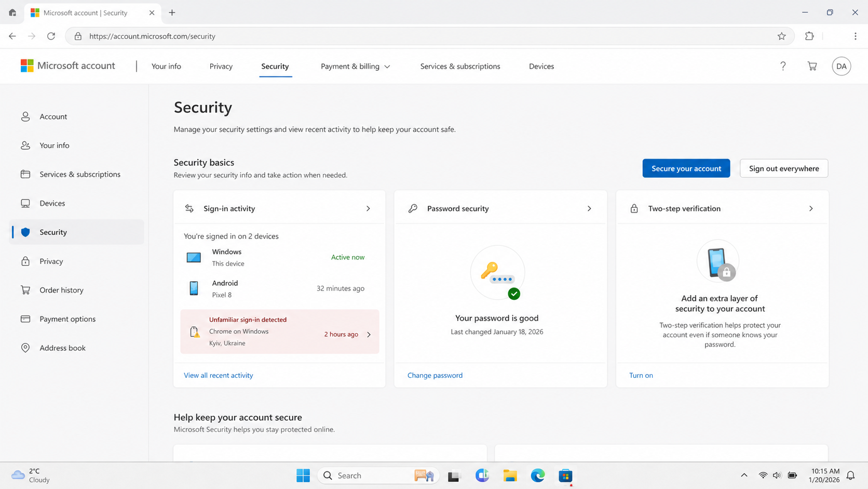Image resolution: width=868 pixels, height=489 pixels.
Task: Close the Microsoft account Security tab
Action: point(152,12)
